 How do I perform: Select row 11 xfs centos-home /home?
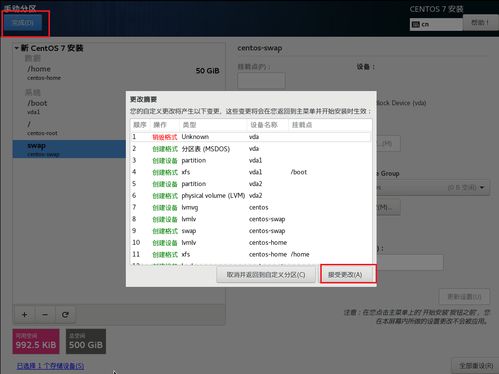(x=251, y=254)
